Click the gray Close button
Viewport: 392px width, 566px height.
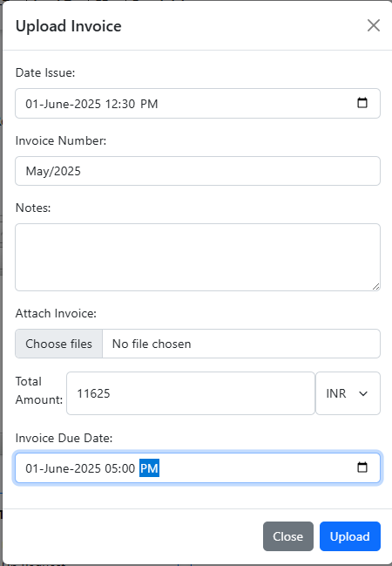point(288,536)
